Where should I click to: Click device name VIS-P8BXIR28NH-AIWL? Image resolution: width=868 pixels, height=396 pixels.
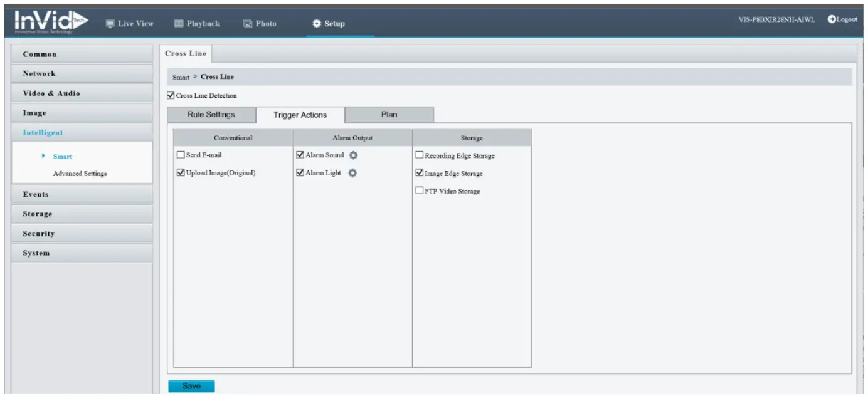[778, 19]
